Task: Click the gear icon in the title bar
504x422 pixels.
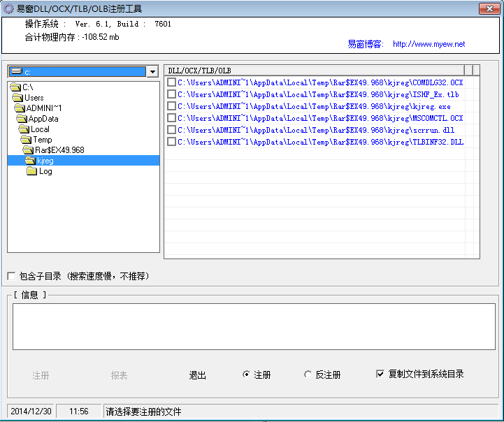Action: 8,8
